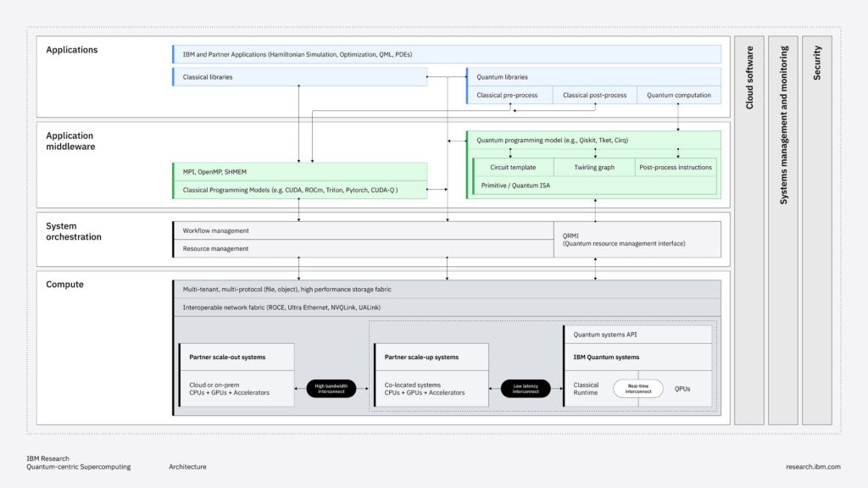Click the QRMI interface box
Screen dimensions: 868x488
(636, 240)
